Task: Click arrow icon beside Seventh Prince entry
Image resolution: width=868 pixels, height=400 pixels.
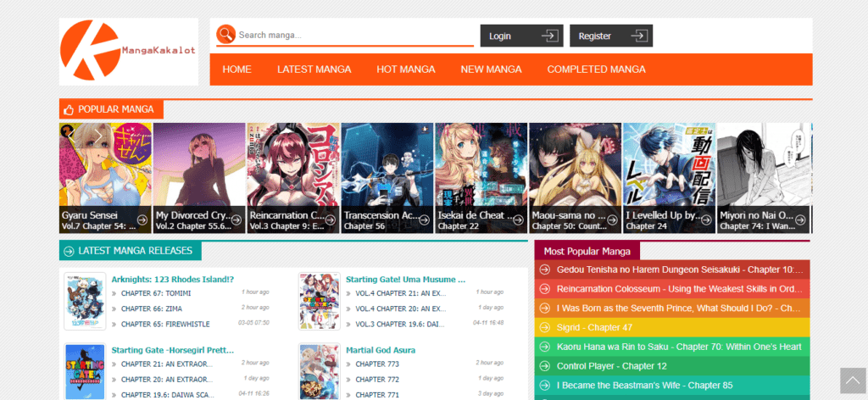Action: 545,308
